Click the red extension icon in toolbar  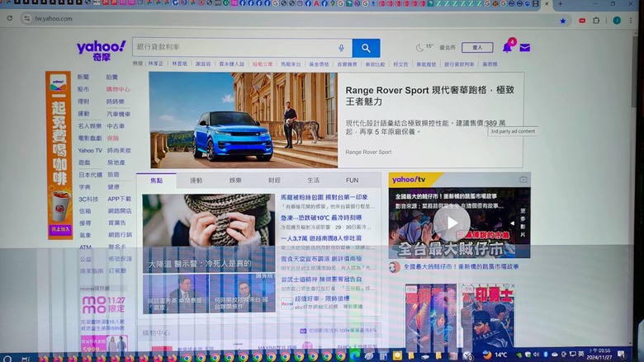pos(582,20)
